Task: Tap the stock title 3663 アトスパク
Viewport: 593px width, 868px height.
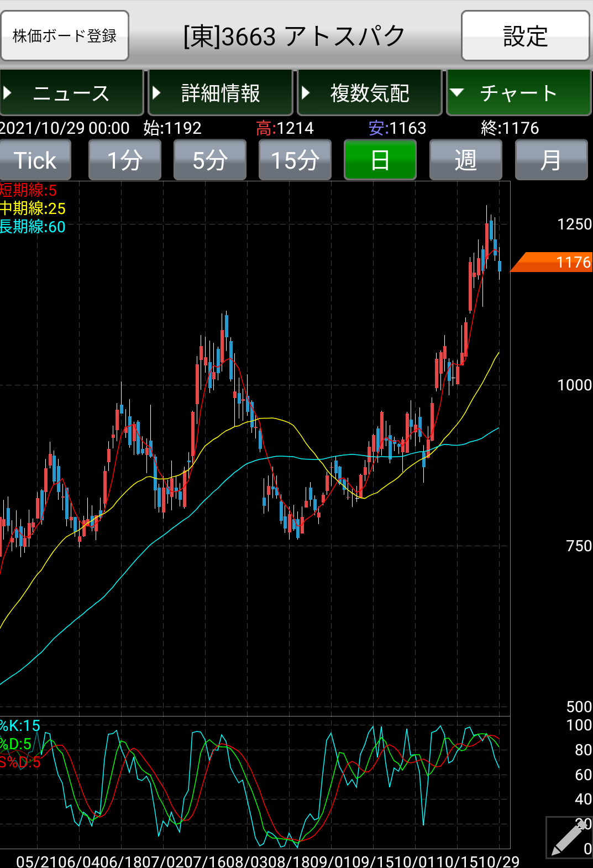Action: 295,36
